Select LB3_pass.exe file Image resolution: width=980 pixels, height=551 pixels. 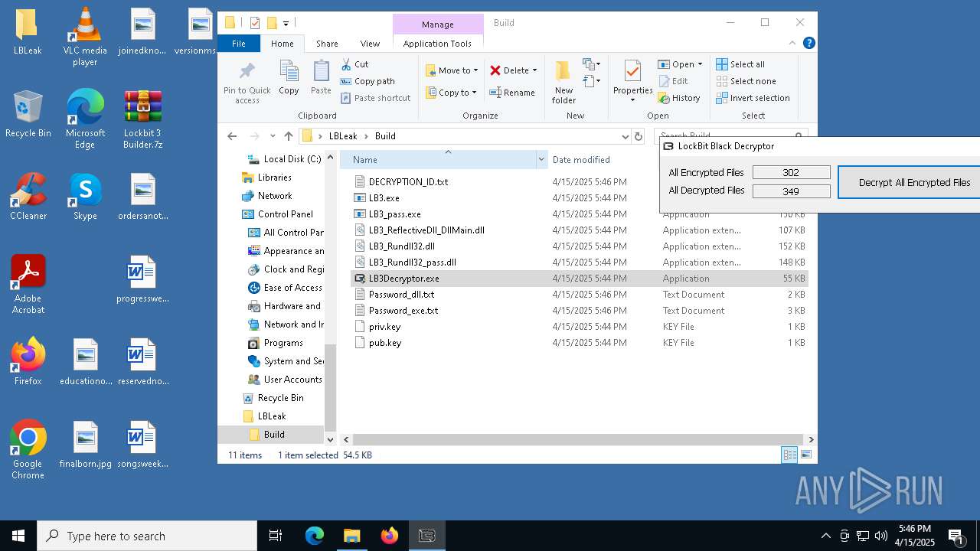click(394, 214)
